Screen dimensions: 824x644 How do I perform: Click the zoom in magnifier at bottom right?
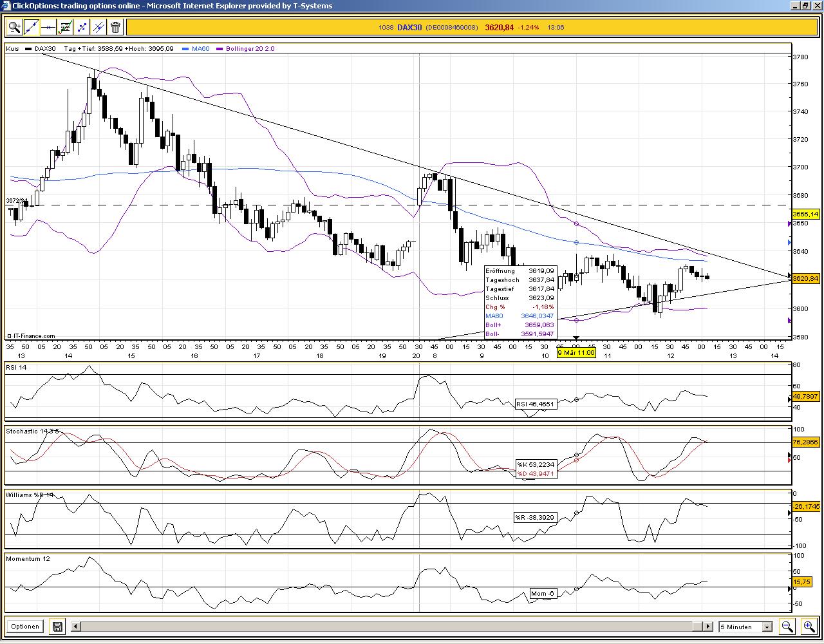tap(809, 625)
